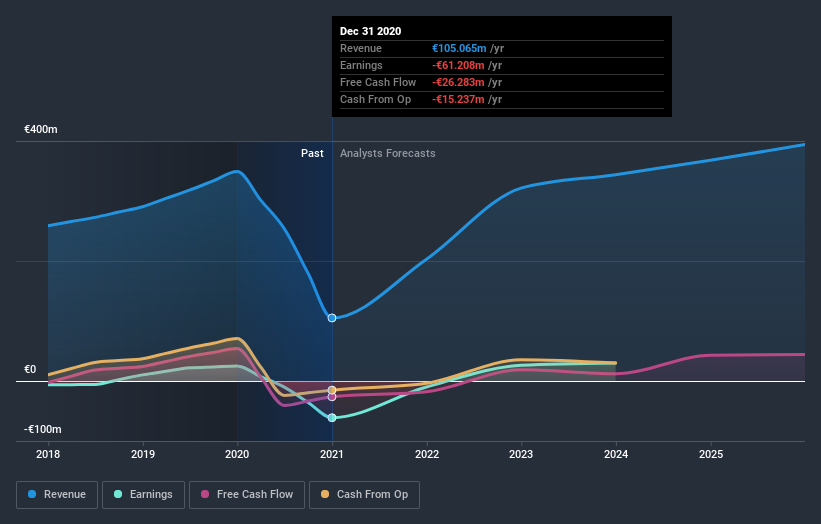Click the Earnings row label in tooltip
The width and height of the screenshot is (821, 524).
pos(361,65)
